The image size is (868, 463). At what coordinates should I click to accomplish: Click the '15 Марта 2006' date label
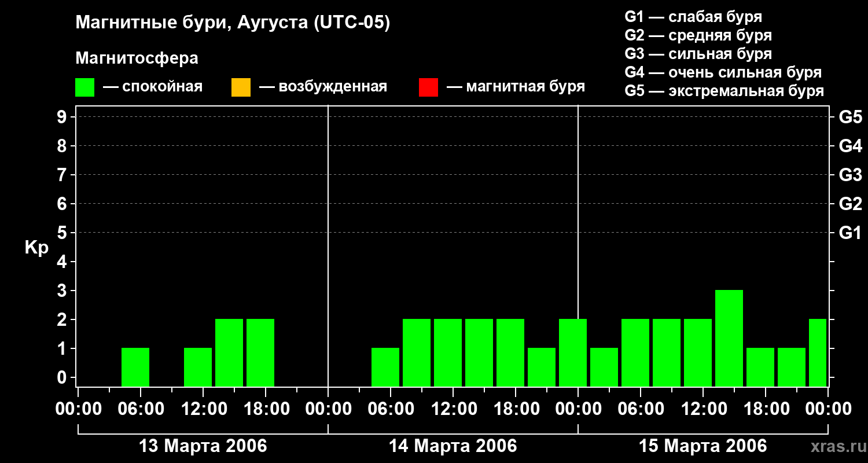pos(703,446)
